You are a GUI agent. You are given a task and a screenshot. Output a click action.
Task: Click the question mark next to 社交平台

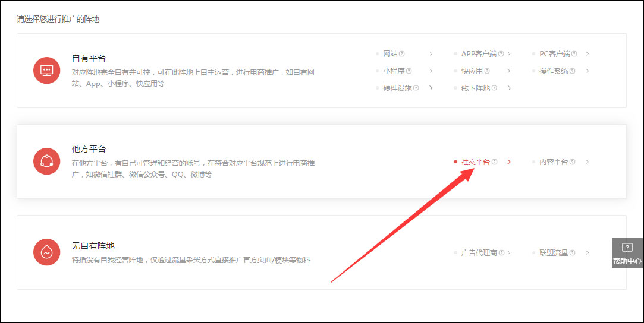495,162
